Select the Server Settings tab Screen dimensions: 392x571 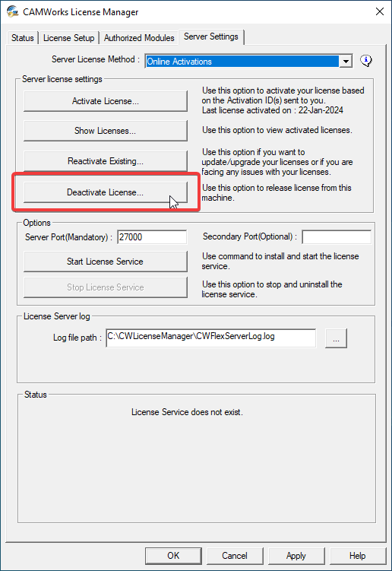(x=211, y=36)
